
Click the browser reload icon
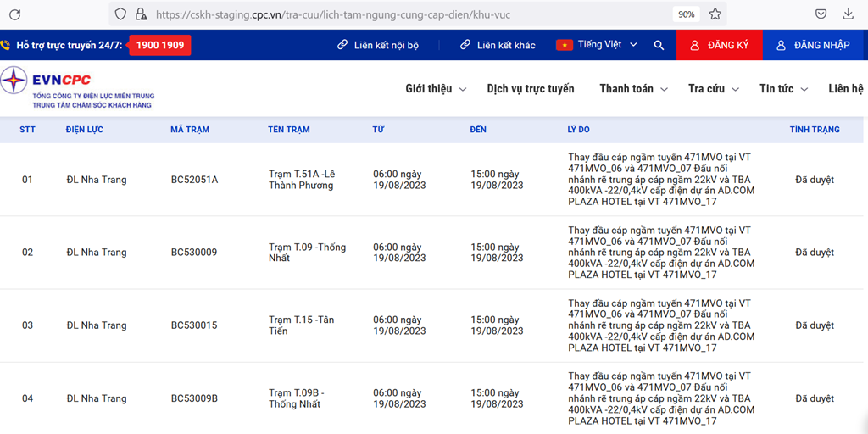click(14, 14)
